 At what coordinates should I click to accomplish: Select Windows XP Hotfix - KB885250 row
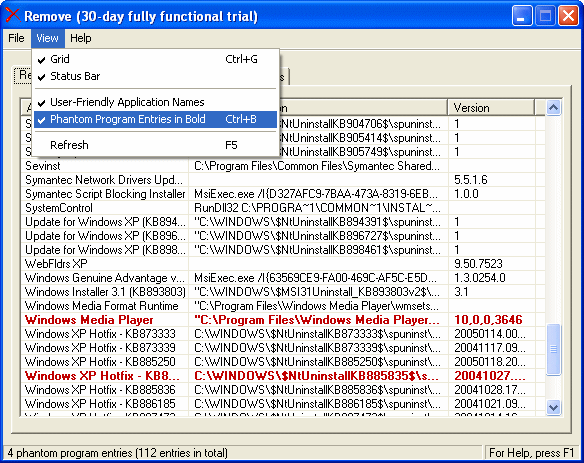(x=283, y=362)
